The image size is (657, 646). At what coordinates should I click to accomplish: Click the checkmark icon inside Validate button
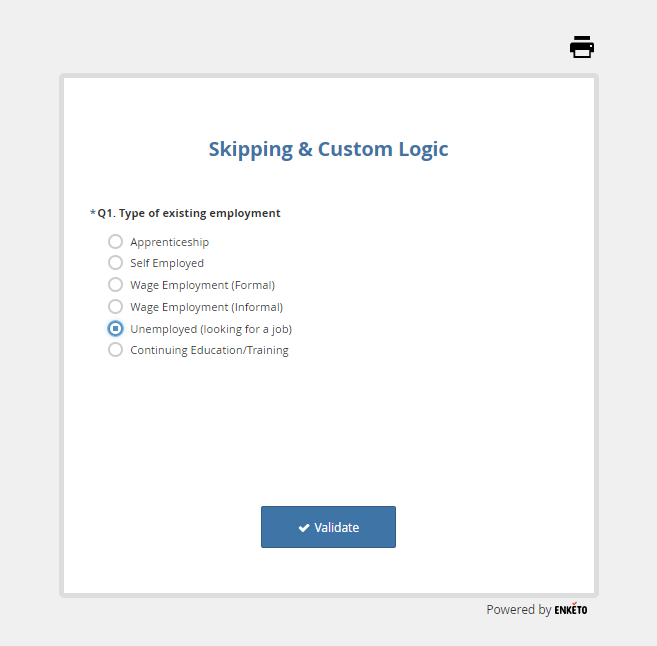coord(304,528)
